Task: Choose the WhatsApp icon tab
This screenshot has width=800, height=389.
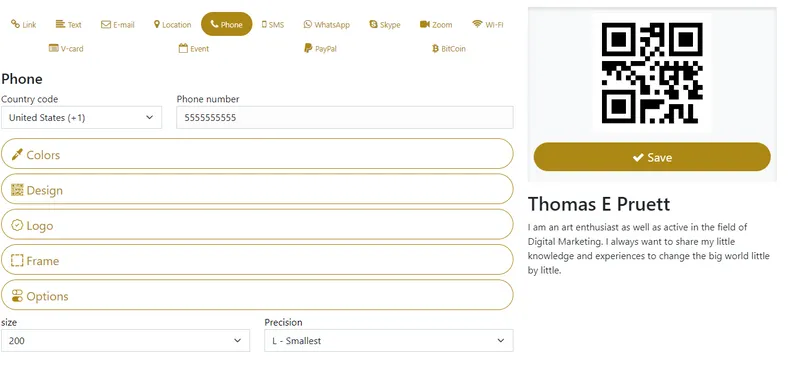Action: pyautogui.click(x=307, y=24)
